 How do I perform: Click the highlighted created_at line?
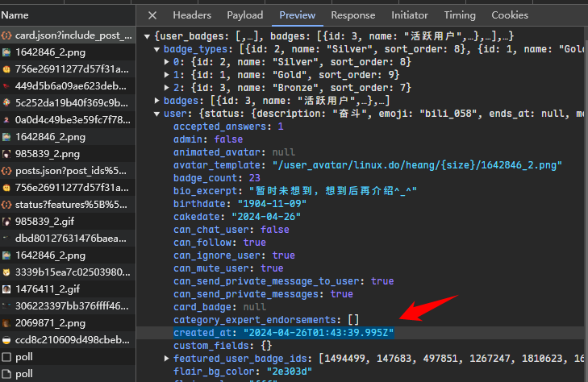(283, 333)
